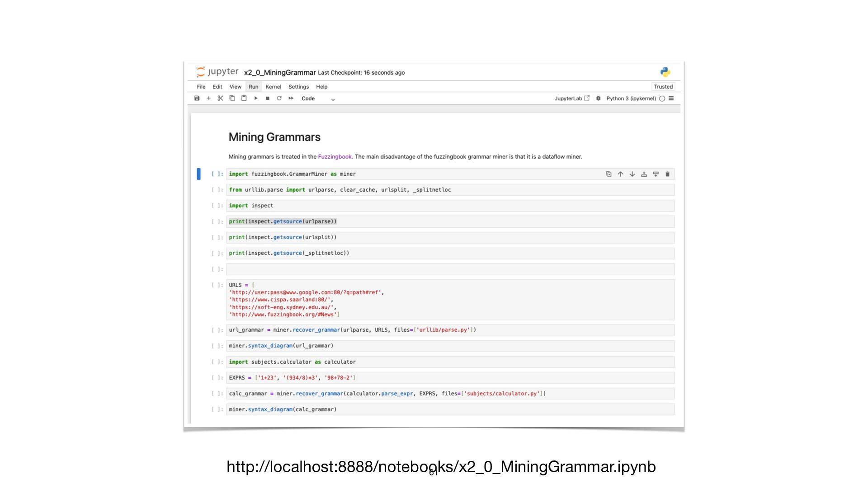
Task: Follow the Fuzzingbook hyperlink
Action: (335, 157)
